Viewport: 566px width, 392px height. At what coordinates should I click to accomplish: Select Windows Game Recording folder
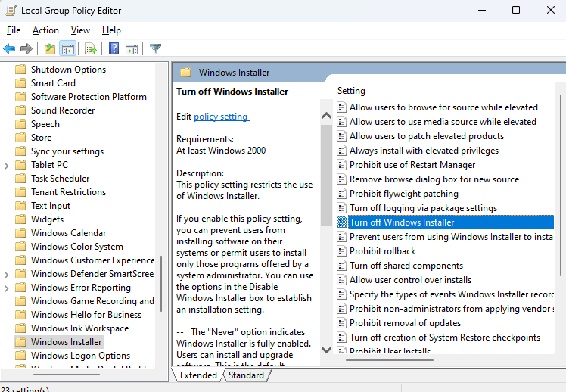tap(92, 300)
